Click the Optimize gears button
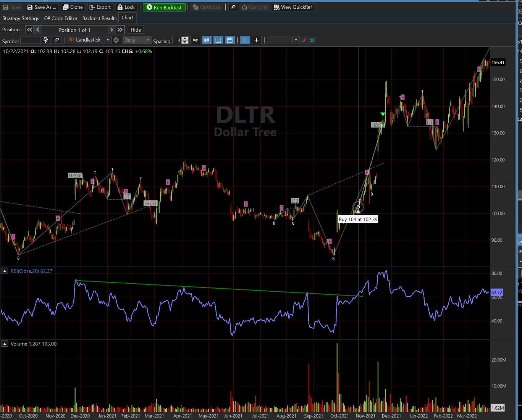This screenshot has height=420, width=522. point(207,7)
